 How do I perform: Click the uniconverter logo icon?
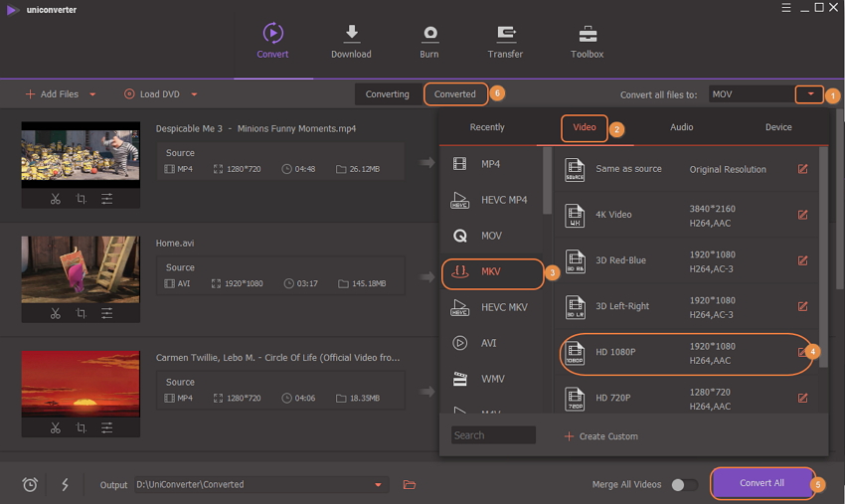(12, 10)
